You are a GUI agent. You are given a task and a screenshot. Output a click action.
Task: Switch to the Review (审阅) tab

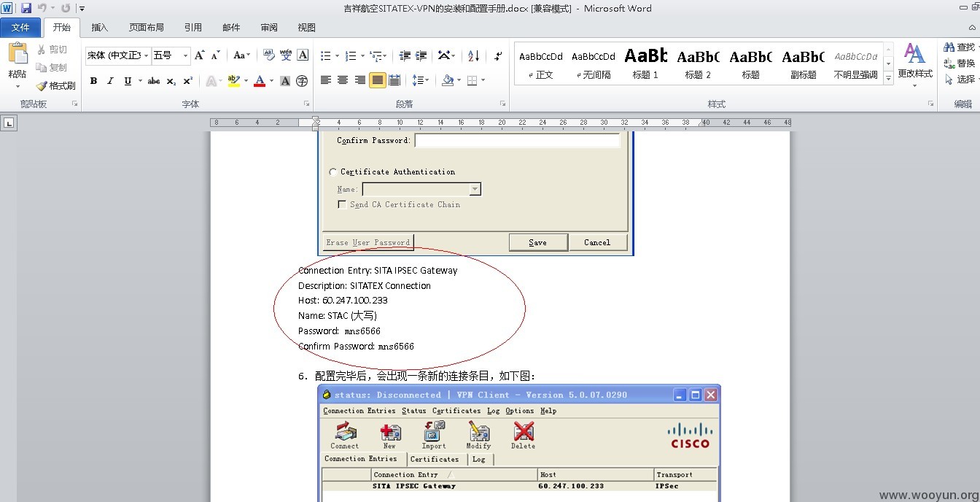pyautogui.click(x=269, y=28)
